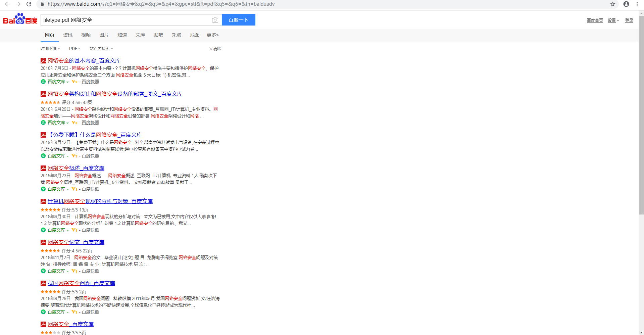Open browser profile account icon
The width and height of the screenshot is (644, 335).
pos(626,4)
